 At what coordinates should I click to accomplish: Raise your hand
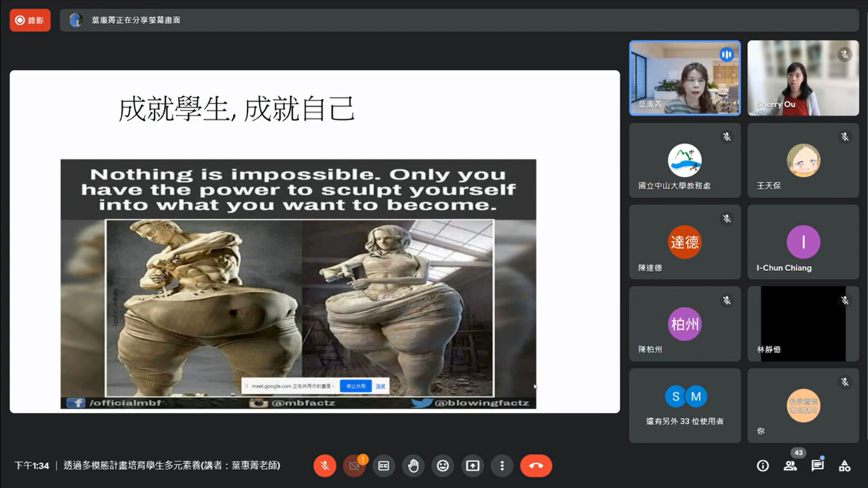pos(414,466)
